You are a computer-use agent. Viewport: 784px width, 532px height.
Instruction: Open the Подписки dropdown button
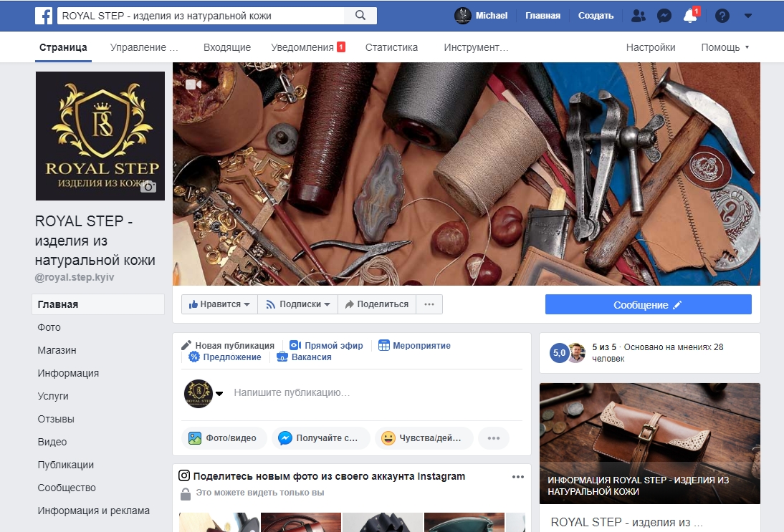click(x=298, y=304)
